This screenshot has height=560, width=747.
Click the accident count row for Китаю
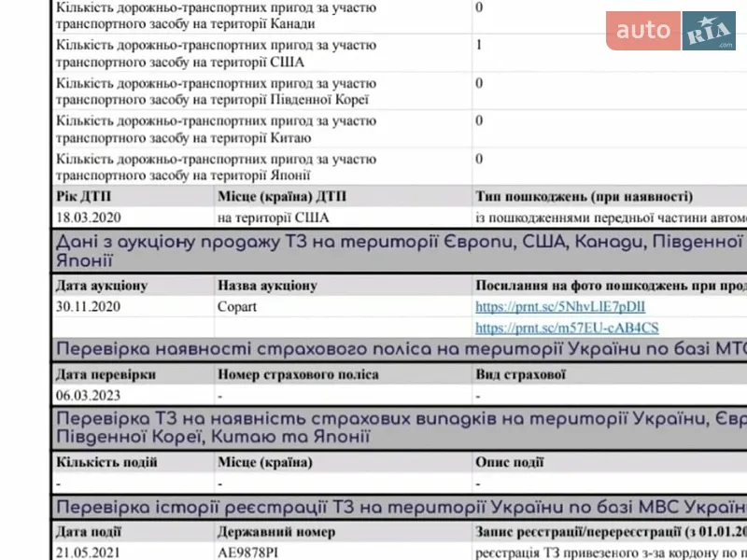coord(400,129)
